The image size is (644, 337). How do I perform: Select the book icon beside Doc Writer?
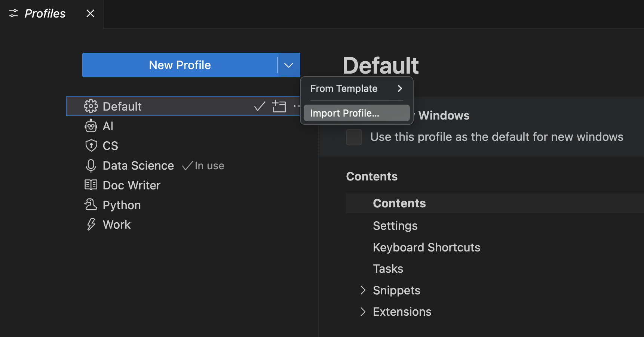tap(91, 185)
